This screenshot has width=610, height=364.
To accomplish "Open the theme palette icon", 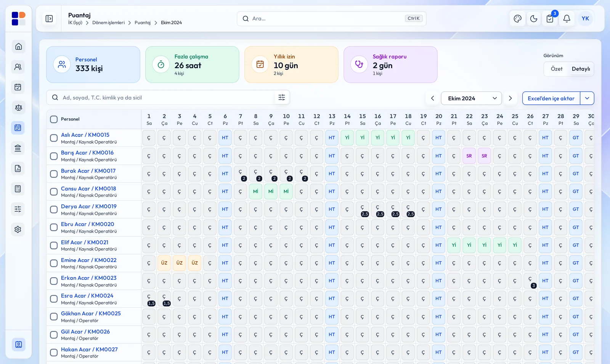I will pyautogui.click(x=517, y=19).
